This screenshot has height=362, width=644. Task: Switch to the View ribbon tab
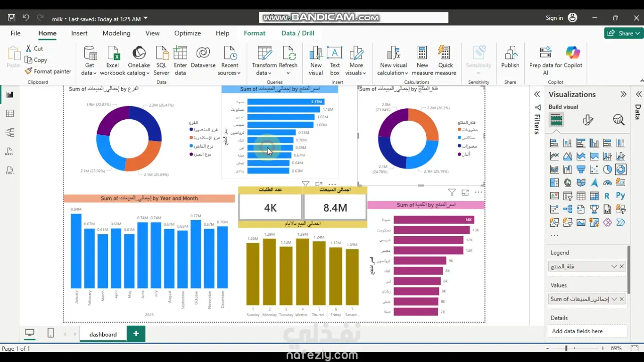point(152,33)
